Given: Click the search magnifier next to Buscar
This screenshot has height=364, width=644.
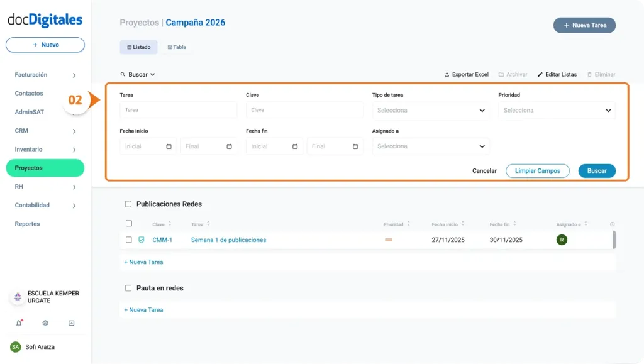Looking at the screenshot, I should click(123, 74).
